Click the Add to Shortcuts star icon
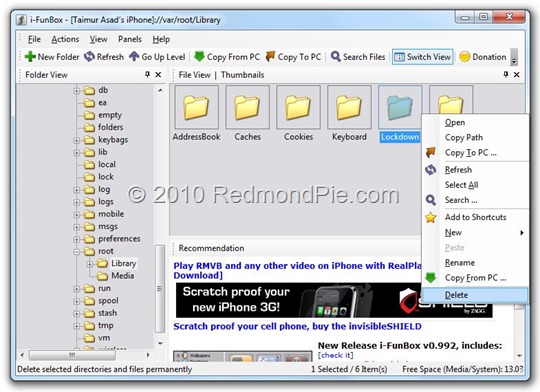540x392 pixels. (430, 217)
